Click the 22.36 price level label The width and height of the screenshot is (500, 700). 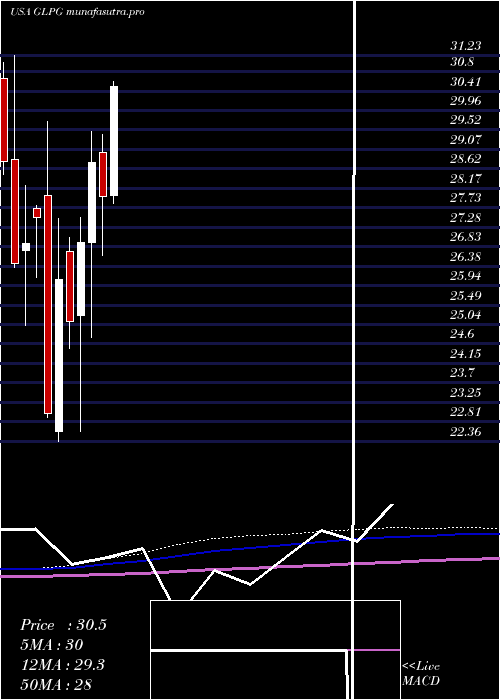click(x=466, y=432)
